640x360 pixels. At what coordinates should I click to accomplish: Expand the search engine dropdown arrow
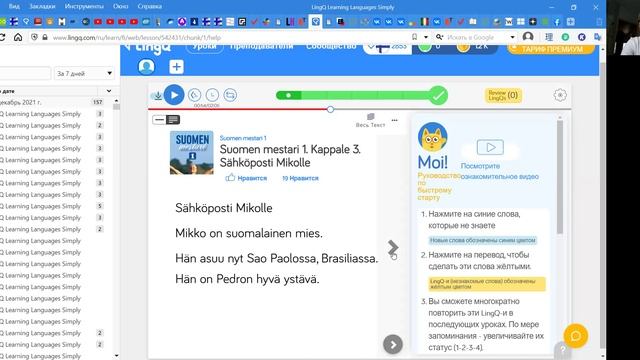[x=513, y=37]
